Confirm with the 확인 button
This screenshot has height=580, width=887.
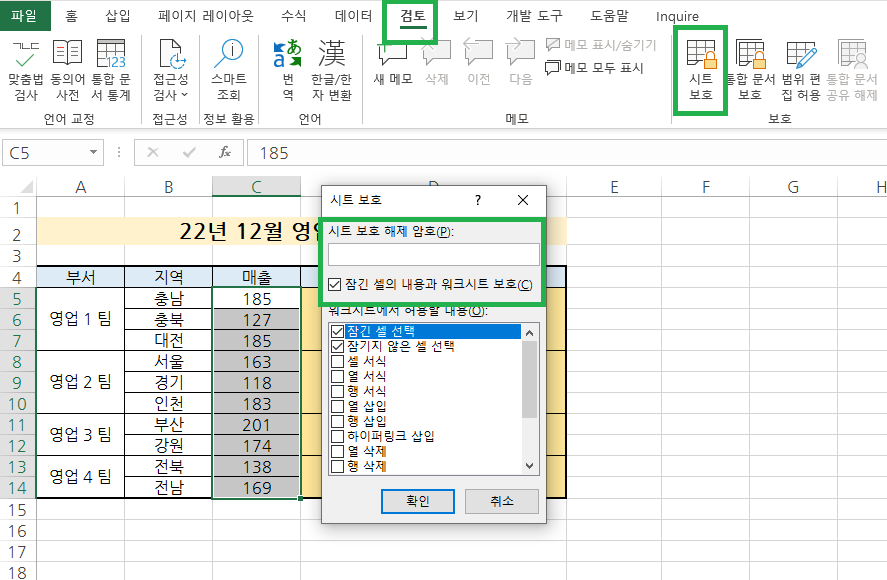tap(418, 501)
